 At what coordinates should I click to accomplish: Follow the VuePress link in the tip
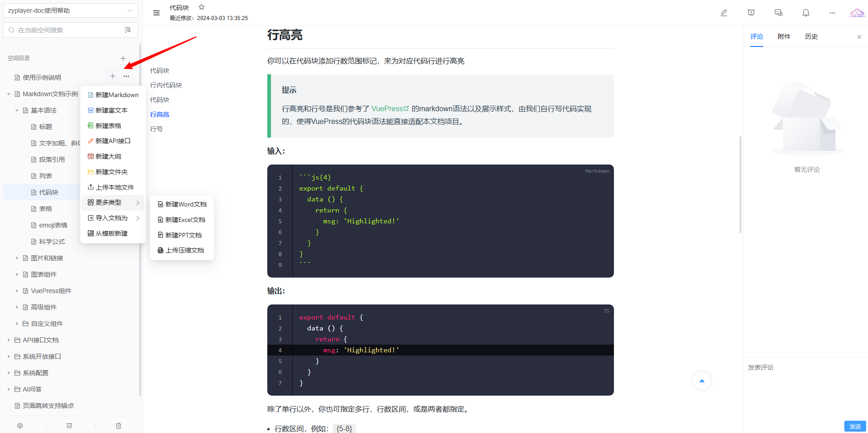[x=390, y=108]
